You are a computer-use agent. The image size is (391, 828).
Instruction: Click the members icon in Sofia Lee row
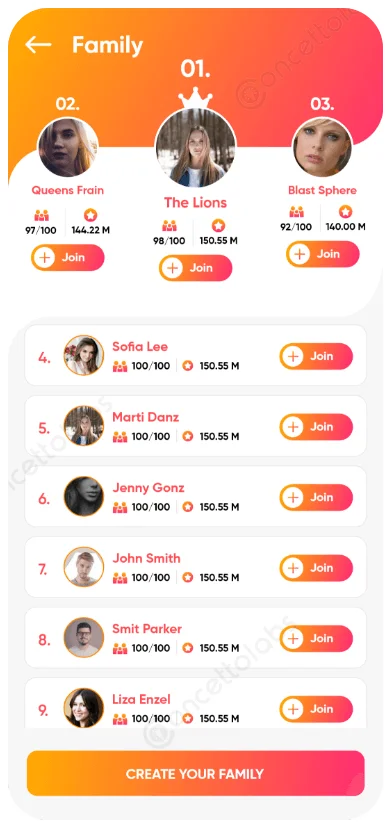pyautogui.click(x=120, y=366)
